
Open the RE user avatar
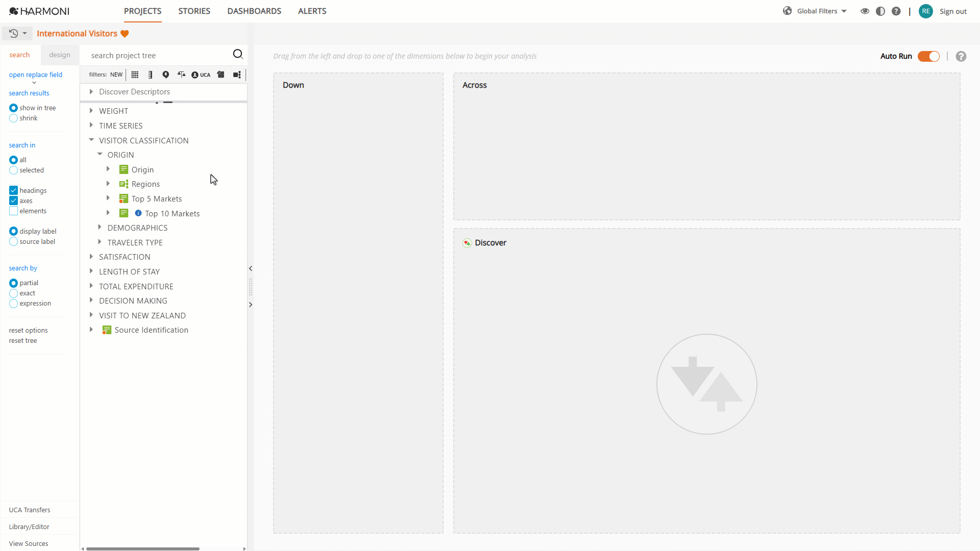926,11
